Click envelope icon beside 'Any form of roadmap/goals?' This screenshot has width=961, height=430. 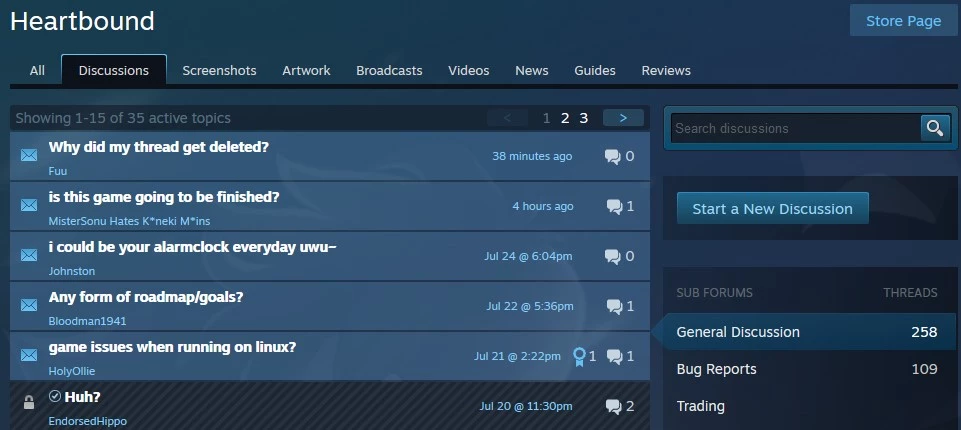coord(29,305)
